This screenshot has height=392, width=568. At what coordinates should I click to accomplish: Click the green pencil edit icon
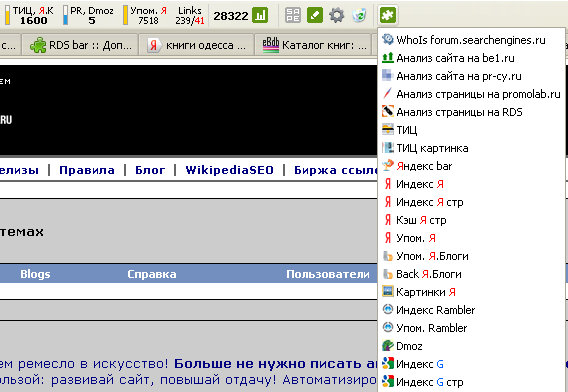(315, 15)
